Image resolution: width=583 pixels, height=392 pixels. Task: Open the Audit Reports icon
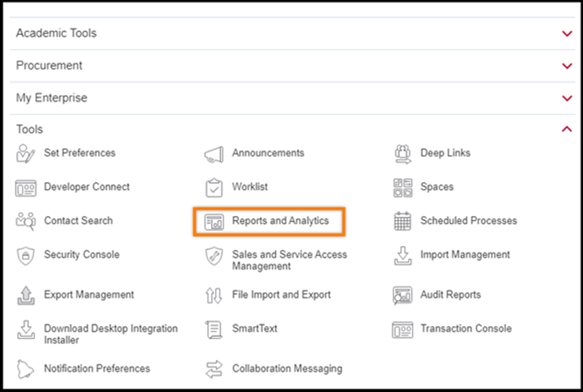403,295
